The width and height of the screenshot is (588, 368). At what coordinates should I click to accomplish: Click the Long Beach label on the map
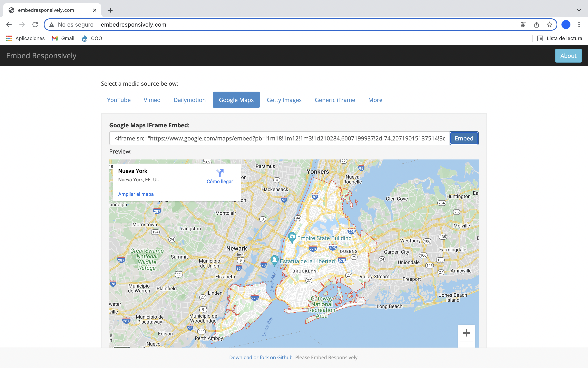coord(390,306)
